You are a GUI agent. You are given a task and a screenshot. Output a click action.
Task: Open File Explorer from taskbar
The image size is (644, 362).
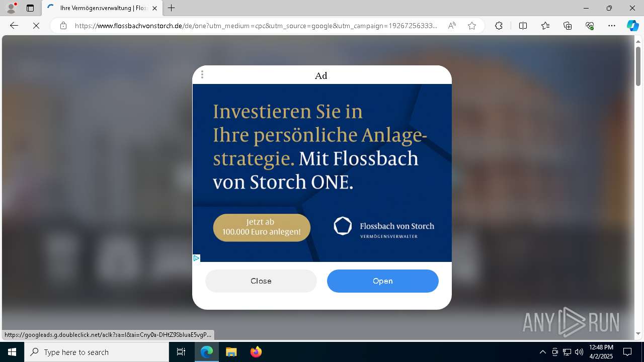tap(231, 352)
